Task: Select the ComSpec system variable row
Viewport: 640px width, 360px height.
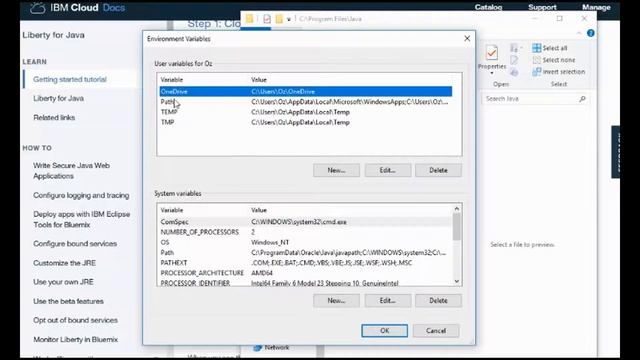Action: [305, 222]
